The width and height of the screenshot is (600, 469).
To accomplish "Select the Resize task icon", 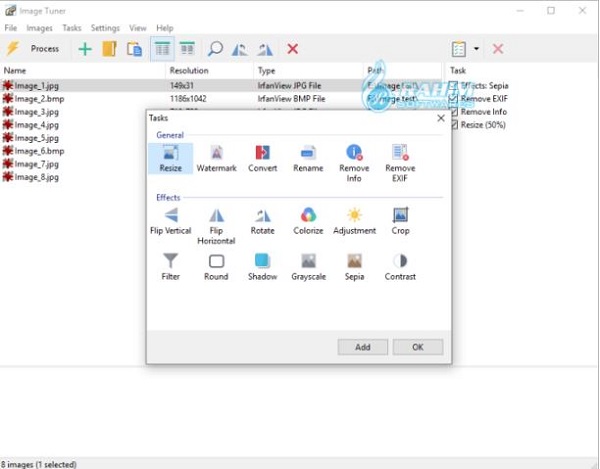I will tap(171, 159).
